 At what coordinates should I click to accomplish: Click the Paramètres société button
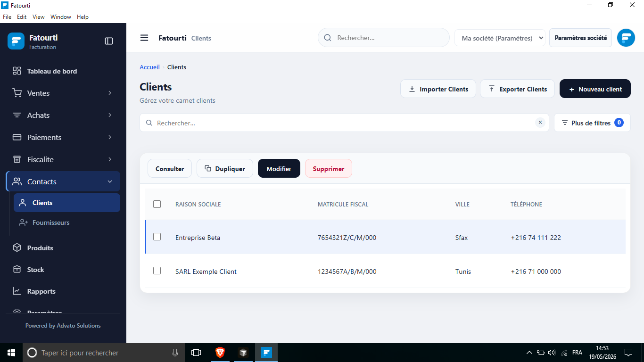[x=580, y=38]
